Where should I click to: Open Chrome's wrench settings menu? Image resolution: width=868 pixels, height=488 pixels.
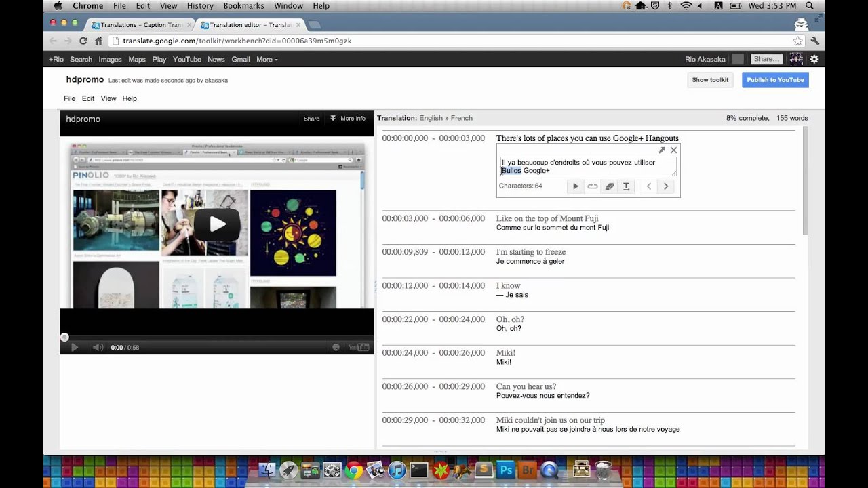[x=815, y=41]
